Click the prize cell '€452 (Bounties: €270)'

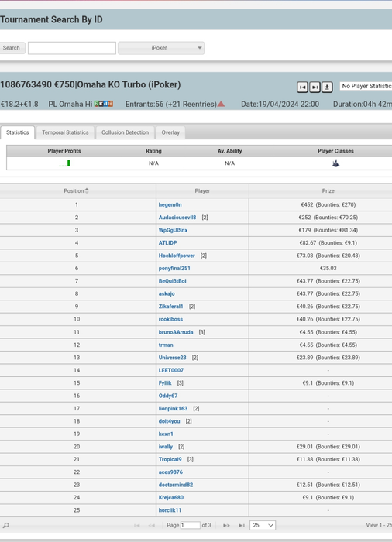(328, 204)
